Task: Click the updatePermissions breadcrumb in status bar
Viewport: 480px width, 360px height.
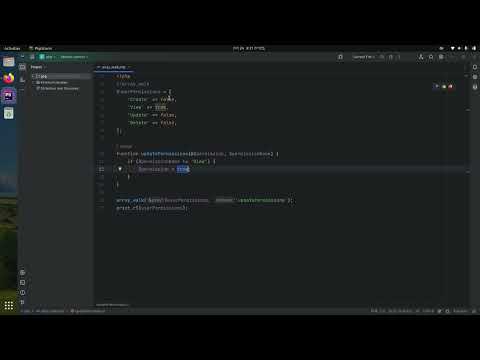Action: coord(88,311)
